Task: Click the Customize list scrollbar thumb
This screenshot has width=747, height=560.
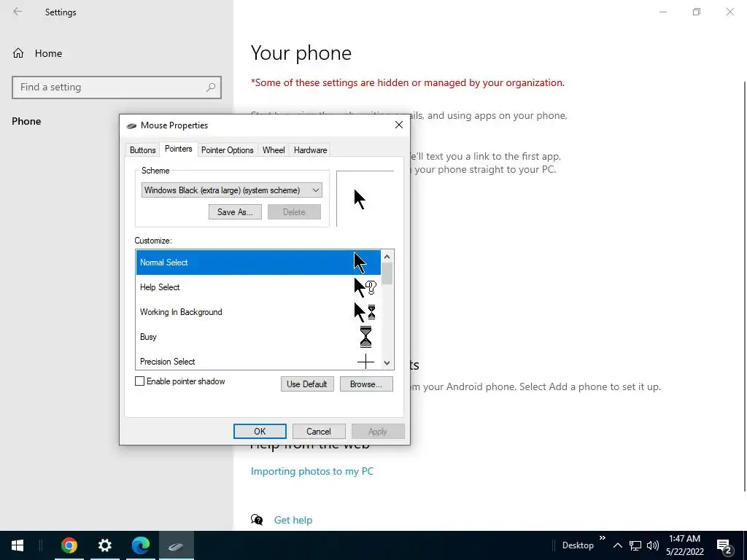Action: point(387,274)
